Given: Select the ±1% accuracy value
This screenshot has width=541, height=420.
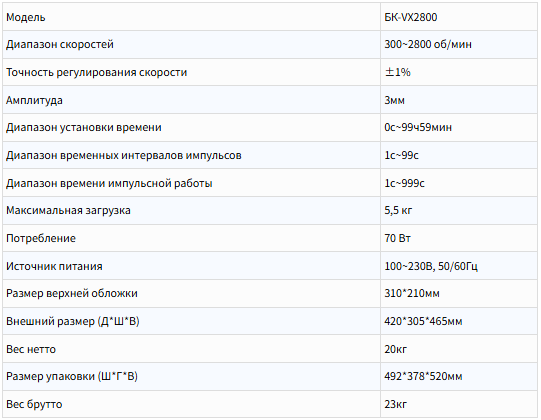Looking at the screenshot, I should pos(397,72).
